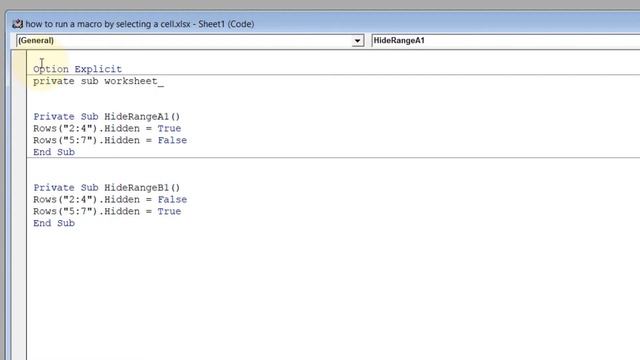This screenshot has width=640, height=360.
Task: Click 'Rows("2:4").Hidden = True' line
Action: 107,129
